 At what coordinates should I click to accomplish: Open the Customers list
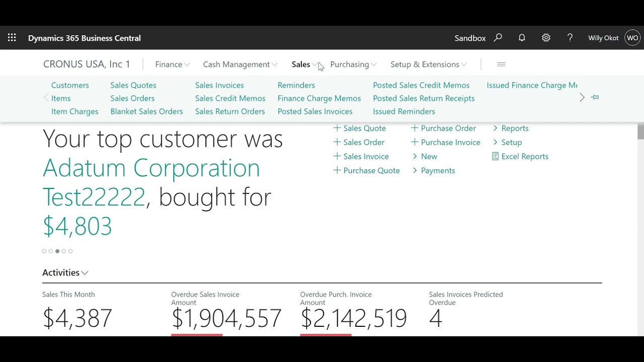tap(70, 85)
